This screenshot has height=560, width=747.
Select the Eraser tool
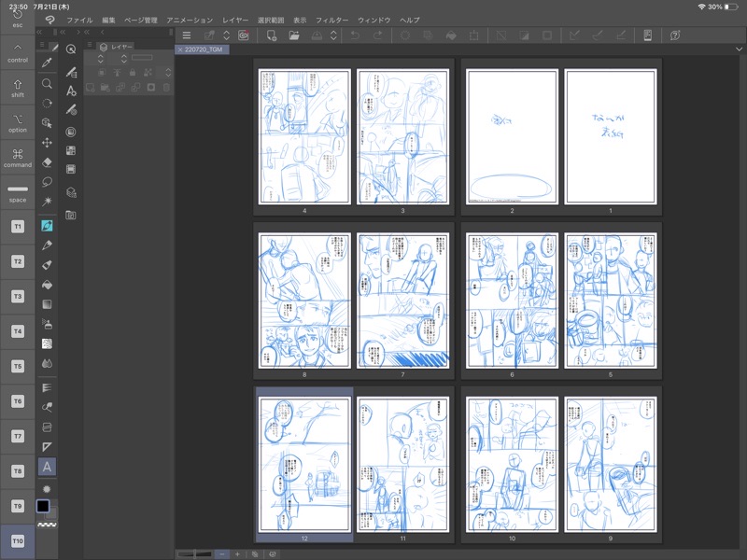[47, 161]
